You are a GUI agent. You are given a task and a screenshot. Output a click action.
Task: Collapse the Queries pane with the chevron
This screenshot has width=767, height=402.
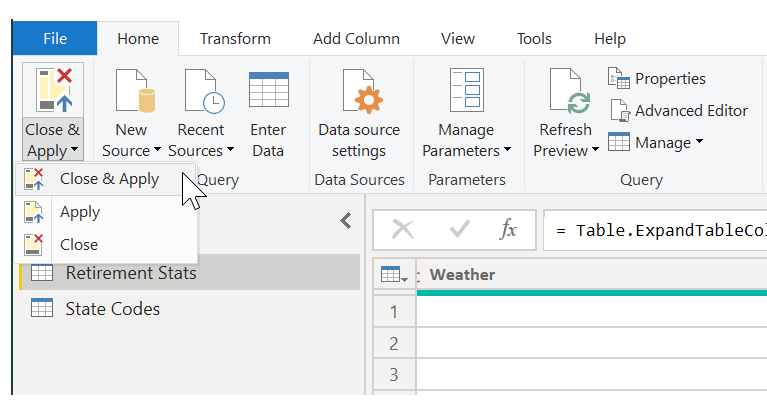[346, 221]
